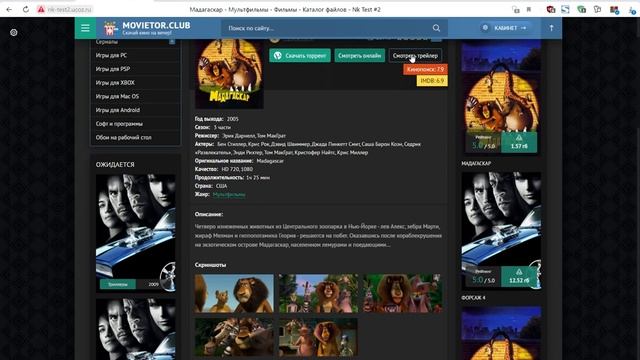Click the torrent size badge 1.57 гб

tap(519, 142)
